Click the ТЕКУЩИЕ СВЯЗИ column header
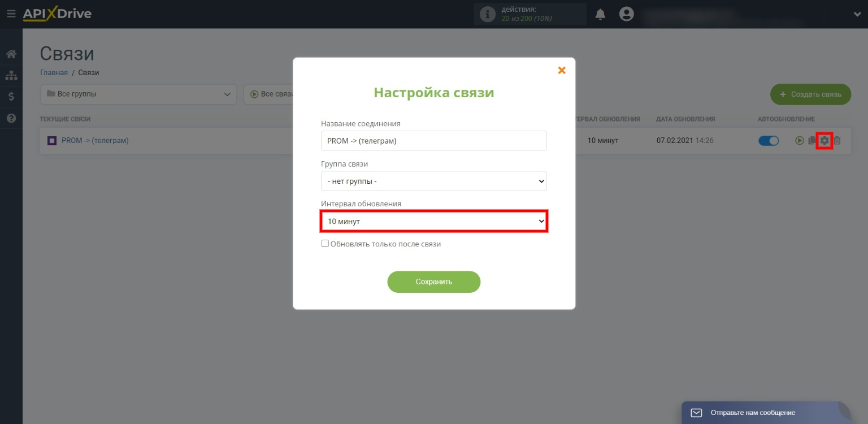Image resolution: width=868 pixels, height=424 pixels. click(x=65, y=119)
